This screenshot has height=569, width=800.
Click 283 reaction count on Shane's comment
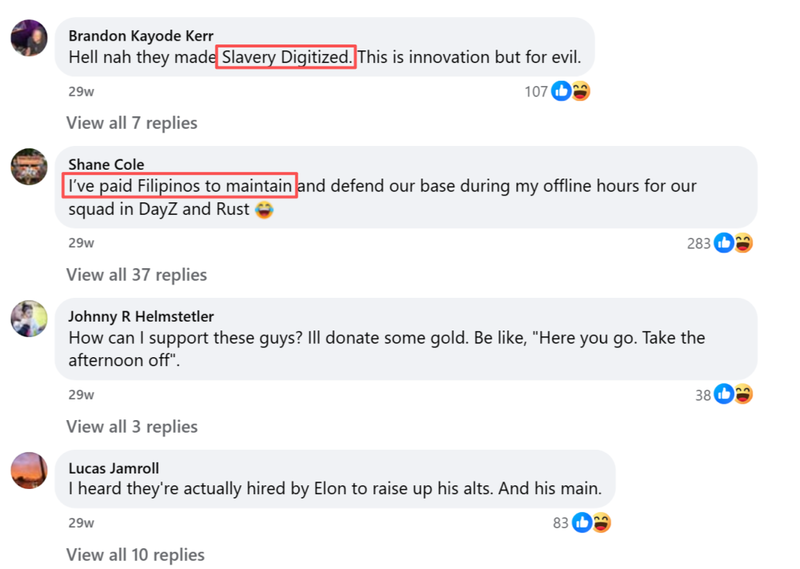[x=698, y=243]
